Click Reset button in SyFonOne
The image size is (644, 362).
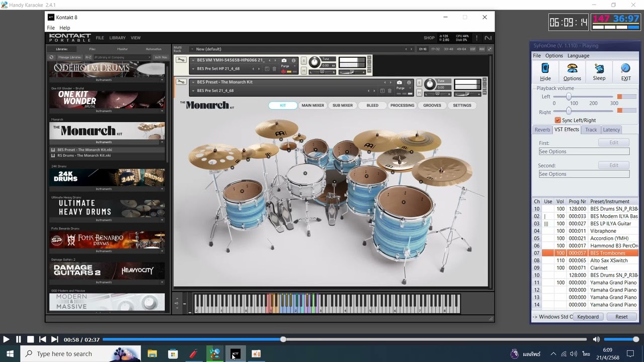coord(621,317)
